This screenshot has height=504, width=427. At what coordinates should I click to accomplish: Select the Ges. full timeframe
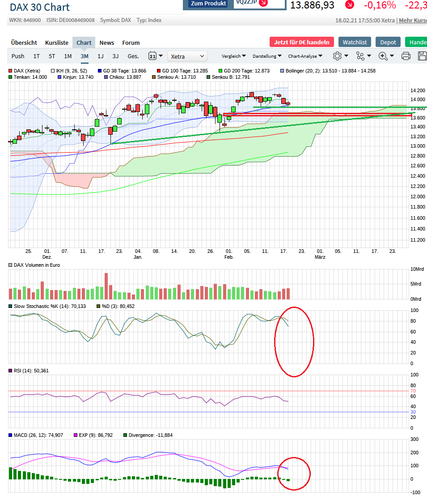pyautogui.click(x=133, y=56)
